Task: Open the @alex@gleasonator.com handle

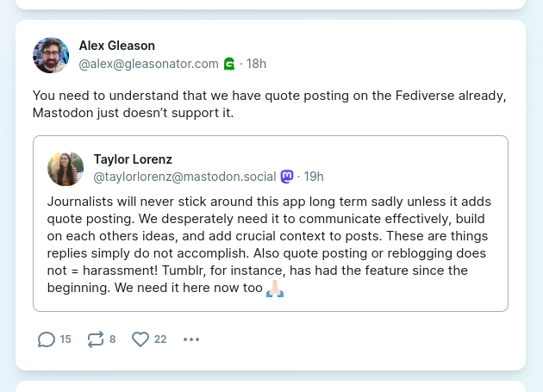Action: [149, 64]
